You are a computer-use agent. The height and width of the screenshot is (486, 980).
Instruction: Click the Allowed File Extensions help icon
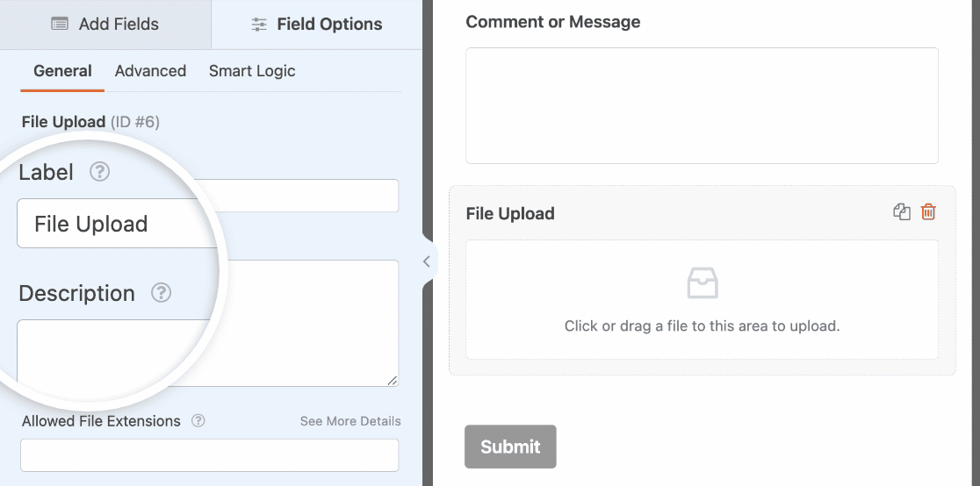[x=198, y=421]
